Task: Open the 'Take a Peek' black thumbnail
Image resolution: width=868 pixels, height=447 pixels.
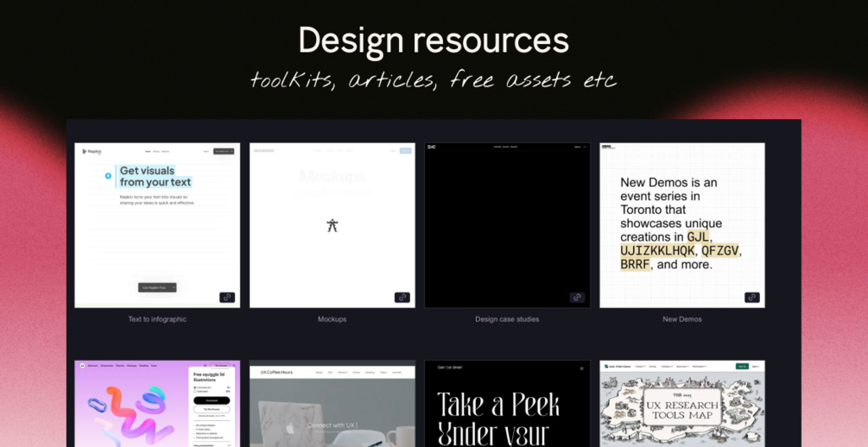Action: point(507,404)
